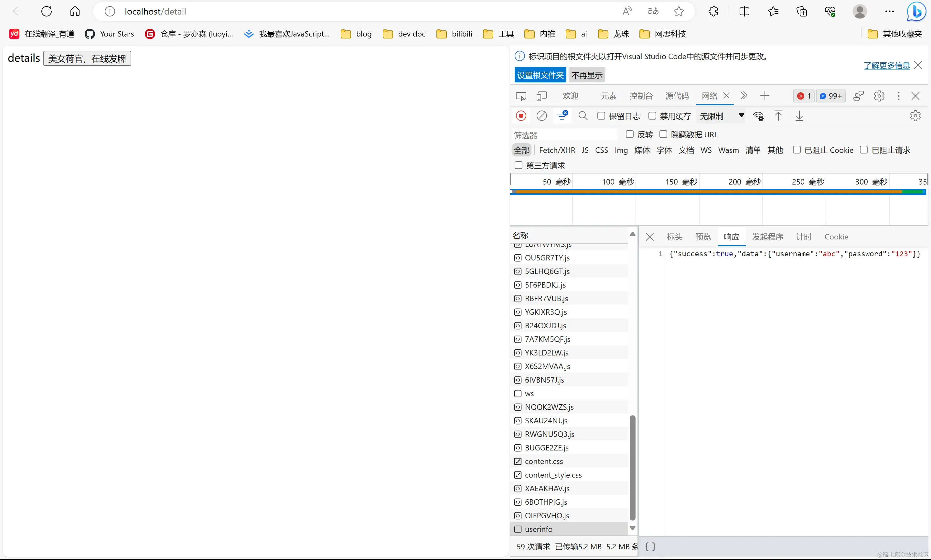Viewport: 931px width, 560px height.
Task: Expand more DevTools tabs chevron
Action: (744, 95)
